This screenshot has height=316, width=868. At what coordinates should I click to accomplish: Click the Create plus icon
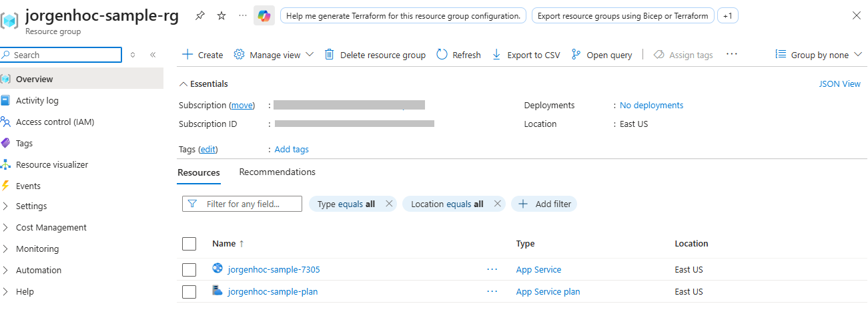click(187, 55)
